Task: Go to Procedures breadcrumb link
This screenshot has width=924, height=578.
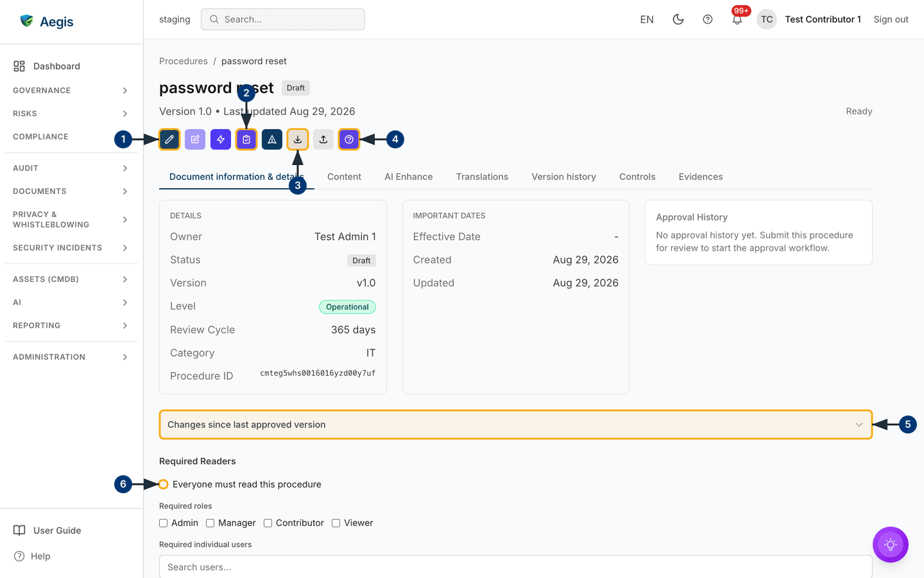Action: coord(184,61)
